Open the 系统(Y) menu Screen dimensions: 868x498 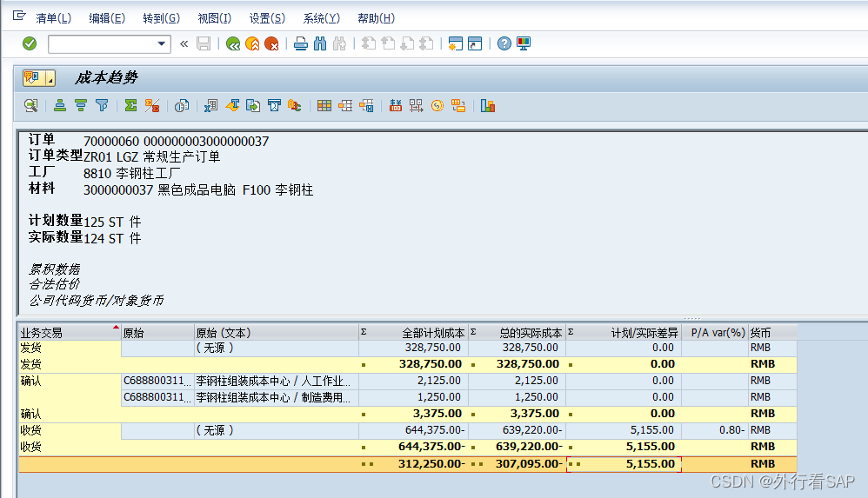coord(321,18)
